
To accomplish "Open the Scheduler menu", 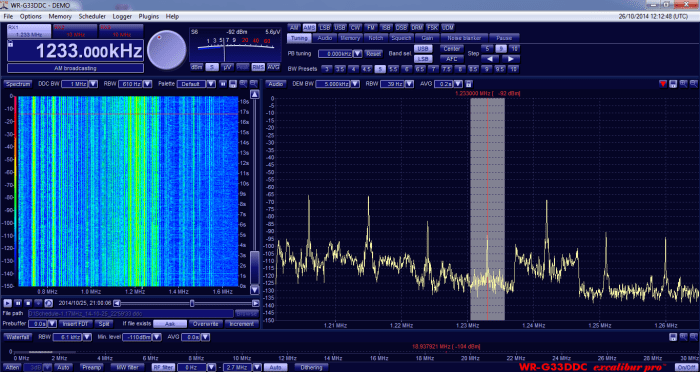I will (92, 17).
